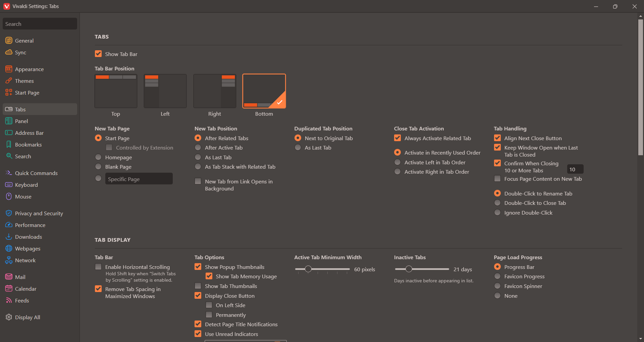Open Bookmarks via its sidebar icon
The image size is (644, 342).
(x=9, y=145)
